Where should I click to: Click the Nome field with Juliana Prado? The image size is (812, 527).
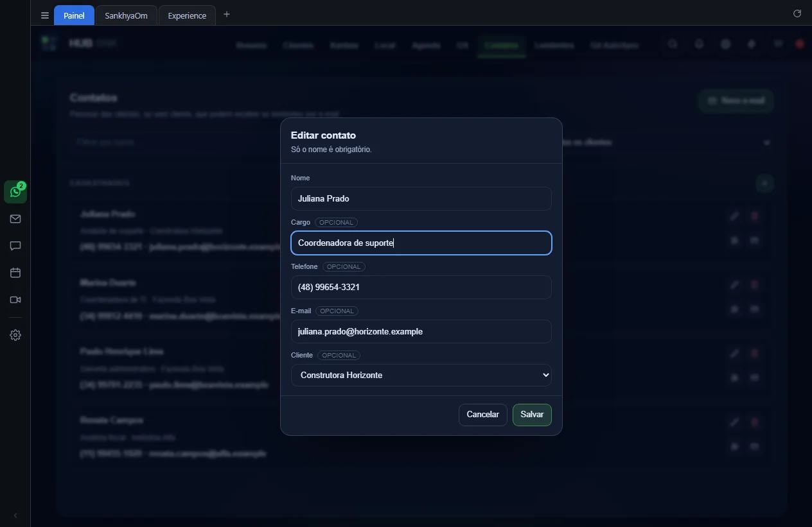coord(421,198)
